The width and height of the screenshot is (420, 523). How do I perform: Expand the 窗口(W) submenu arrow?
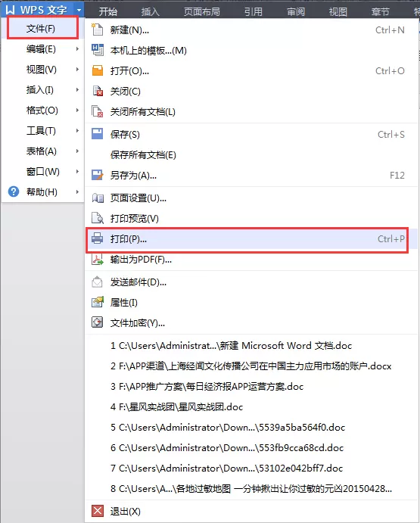pyautogui.click(x=77, y=172)
